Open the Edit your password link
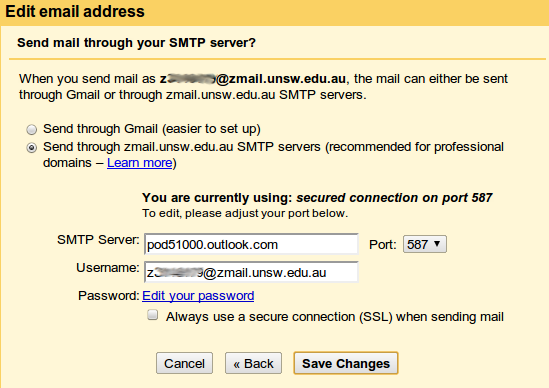The height and width of the screenshot is (388, 549). pos(198,296)
